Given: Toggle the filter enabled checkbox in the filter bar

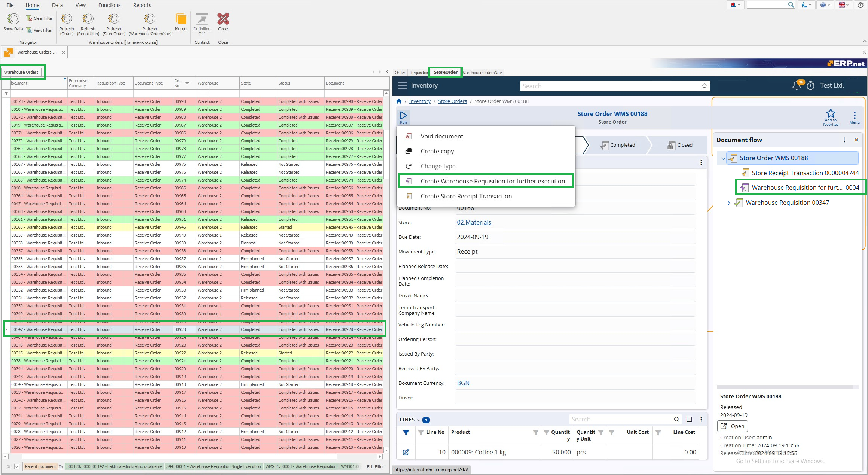Looking at the screenshot, I should click(17, 466).
